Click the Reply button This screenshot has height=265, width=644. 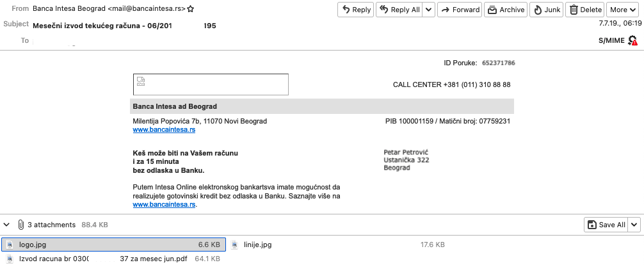pyautogui.click(x=356, y=10)
